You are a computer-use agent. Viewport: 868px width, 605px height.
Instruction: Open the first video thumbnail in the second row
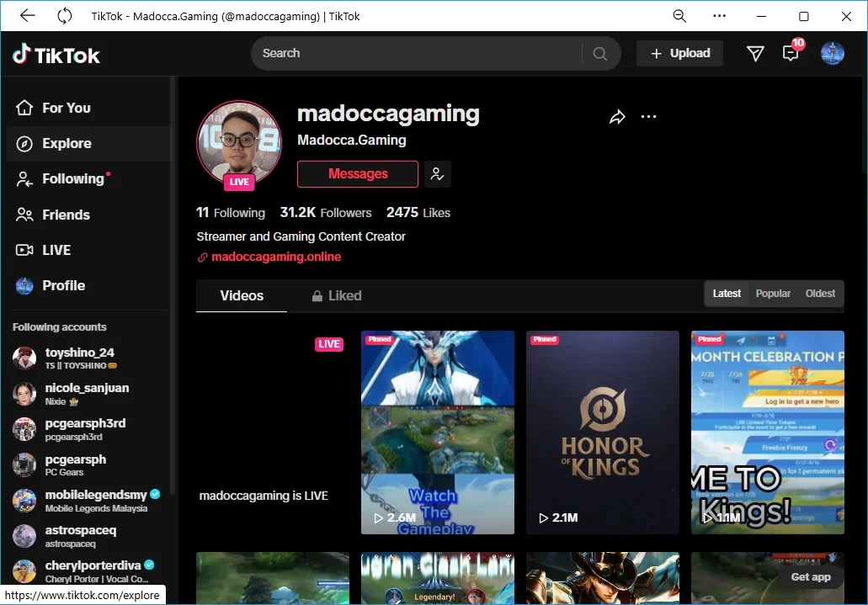pos(273,578)
